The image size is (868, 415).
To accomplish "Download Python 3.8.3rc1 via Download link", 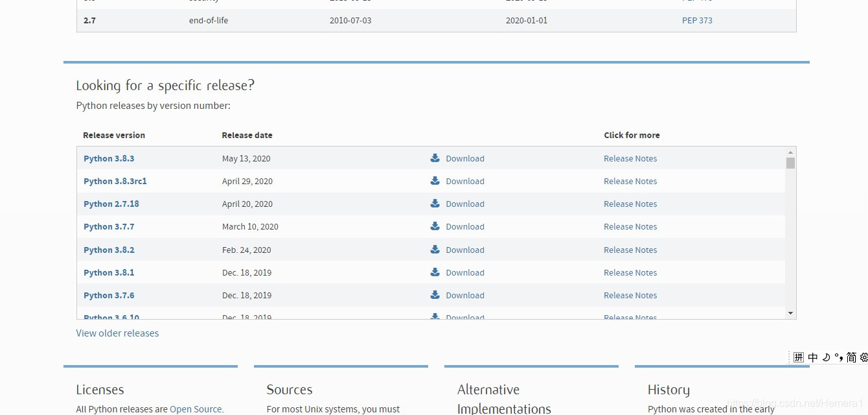I will point(465,181).
